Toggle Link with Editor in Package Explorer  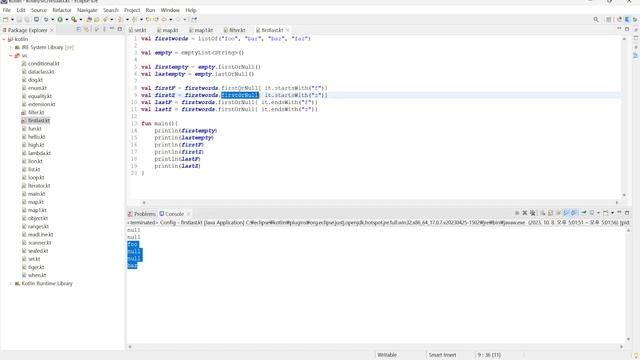87,29
